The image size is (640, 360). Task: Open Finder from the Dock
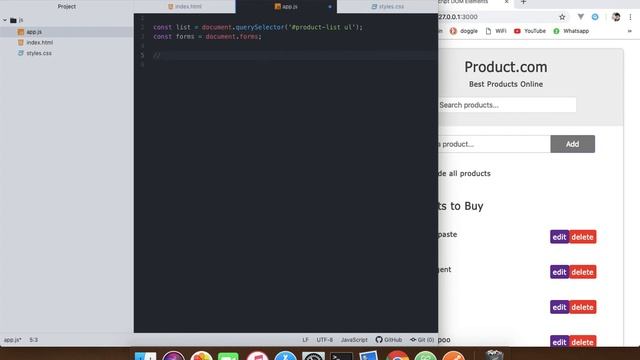(x=145, y=356)
